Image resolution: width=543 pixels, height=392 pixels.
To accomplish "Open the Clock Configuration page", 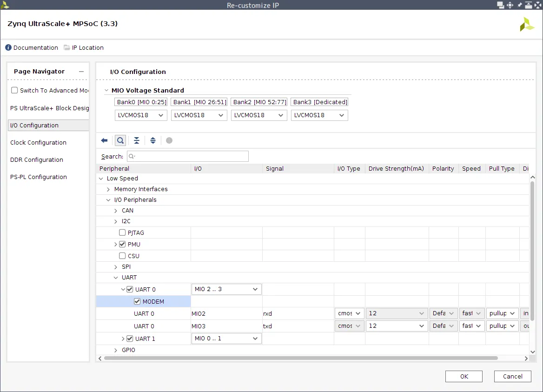I will [x=38, y=143].
